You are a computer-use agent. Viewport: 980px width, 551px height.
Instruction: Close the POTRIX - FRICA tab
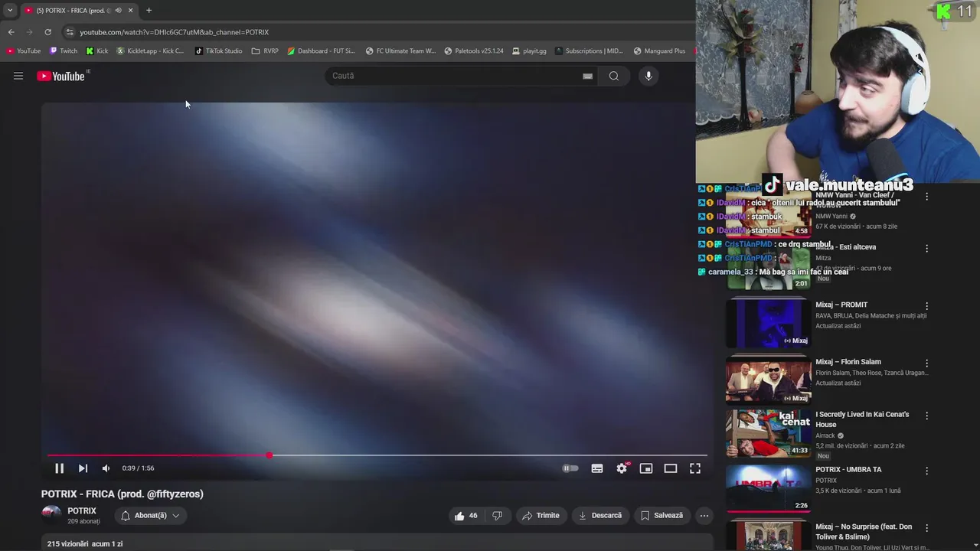point(130,10)
